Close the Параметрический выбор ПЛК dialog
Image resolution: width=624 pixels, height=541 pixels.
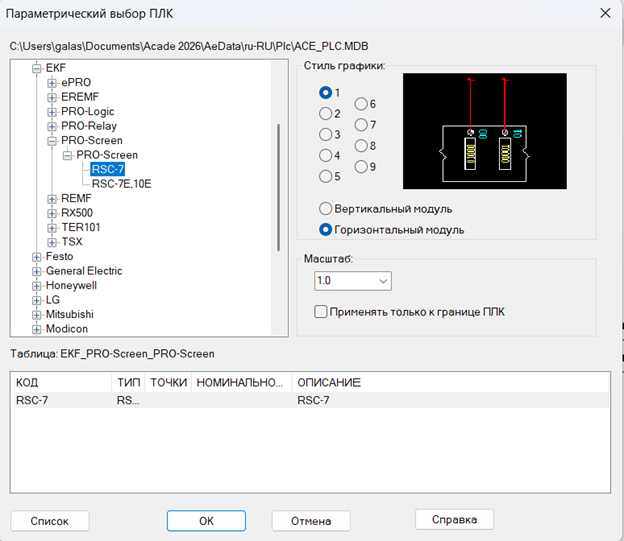[605, 13]
